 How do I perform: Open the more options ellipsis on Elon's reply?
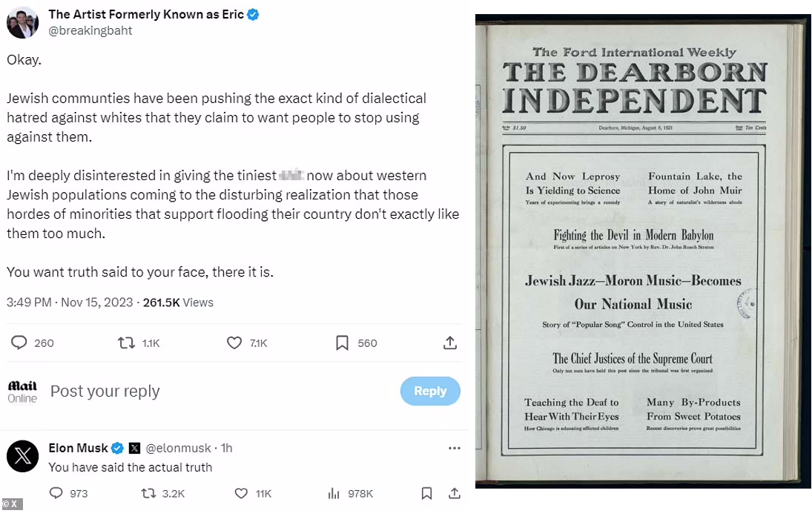click(455, 448)
